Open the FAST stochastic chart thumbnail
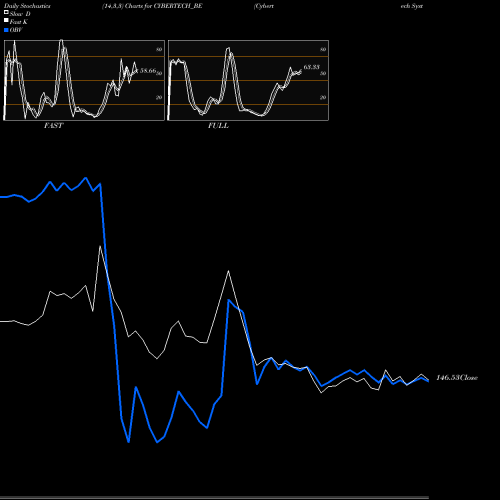500x500 pixels. [x=84, y=80]
